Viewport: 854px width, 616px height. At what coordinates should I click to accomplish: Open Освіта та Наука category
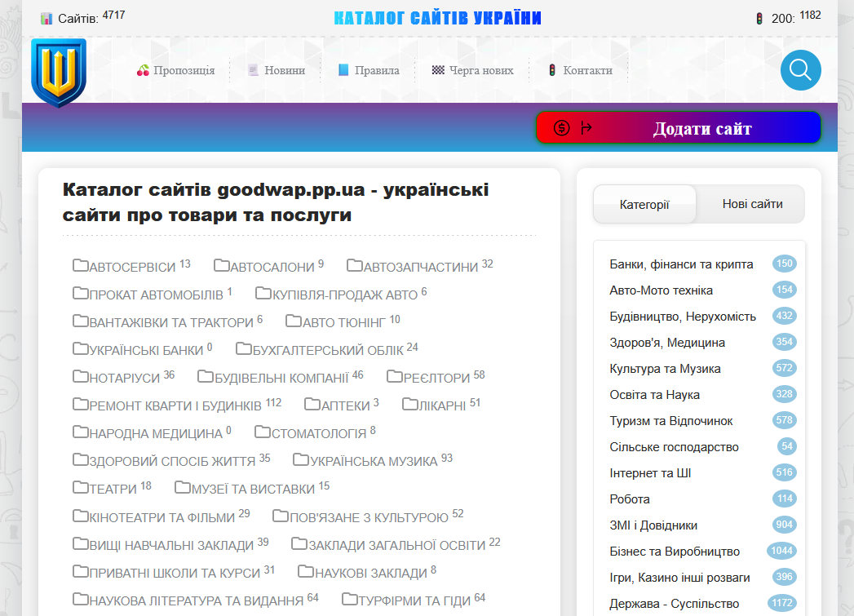pyautogui.click(x=655, y=395)
